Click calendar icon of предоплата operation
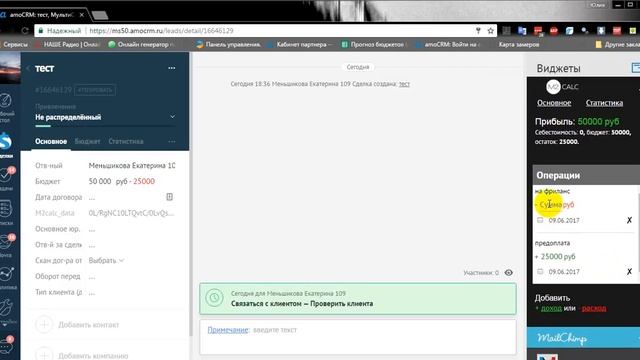The image size is (640, 360). pyautogui.click(x=540, y=271)
